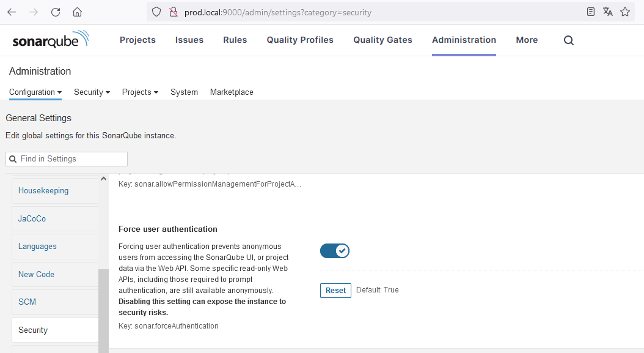This screenshot has height=353, width=644.
Task: Select the Languages settings category
Action: click(55, 247)
